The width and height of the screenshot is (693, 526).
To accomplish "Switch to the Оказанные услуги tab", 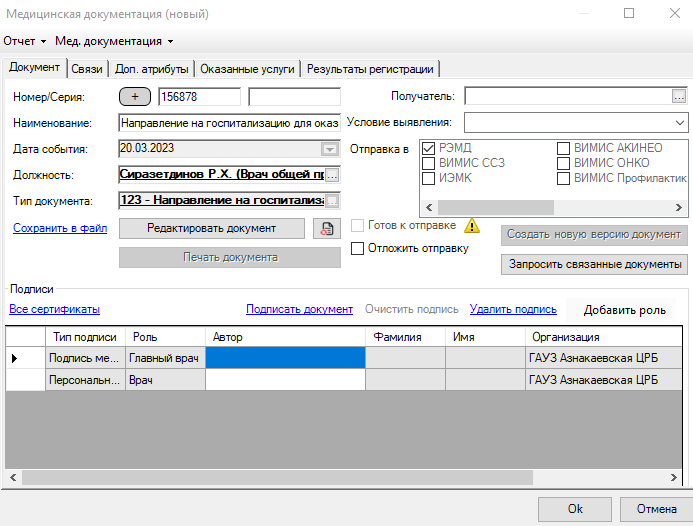I will [247, 69].
